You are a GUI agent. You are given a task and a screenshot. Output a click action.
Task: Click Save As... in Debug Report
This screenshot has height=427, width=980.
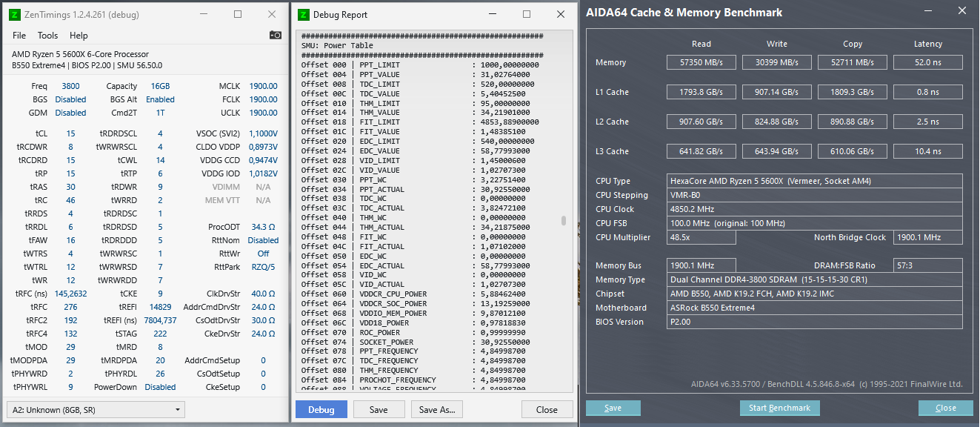click(437, 409)
